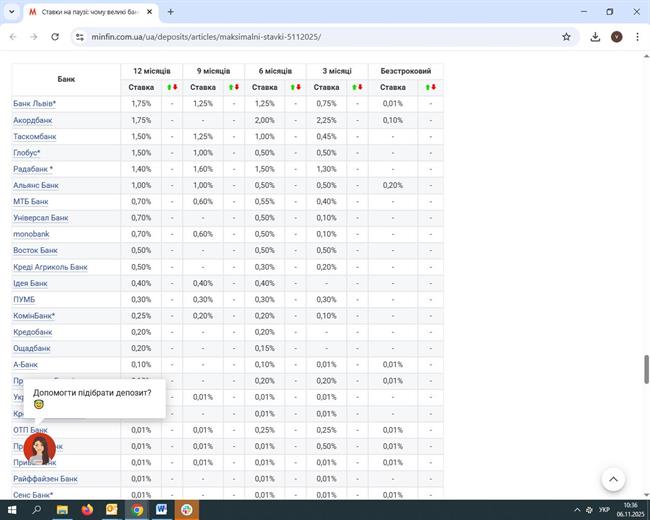The image size is (650, 520).
Task: Open Firefox from the taskbar
Action: coord(87,509)
